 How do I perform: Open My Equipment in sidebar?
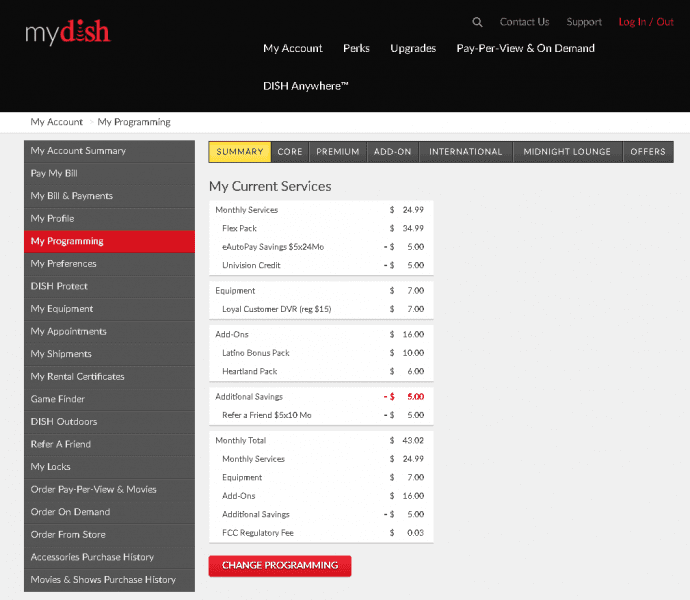click(110, 309)
